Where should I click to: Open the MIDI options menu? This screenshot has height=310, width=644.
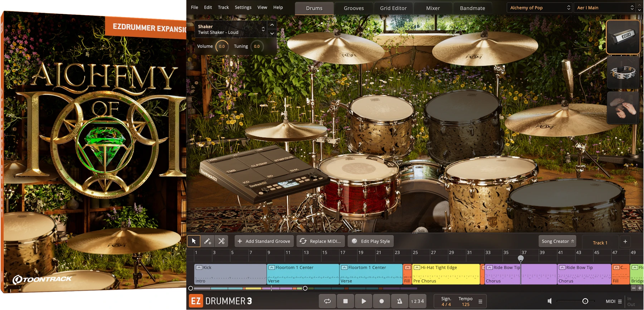614,301
